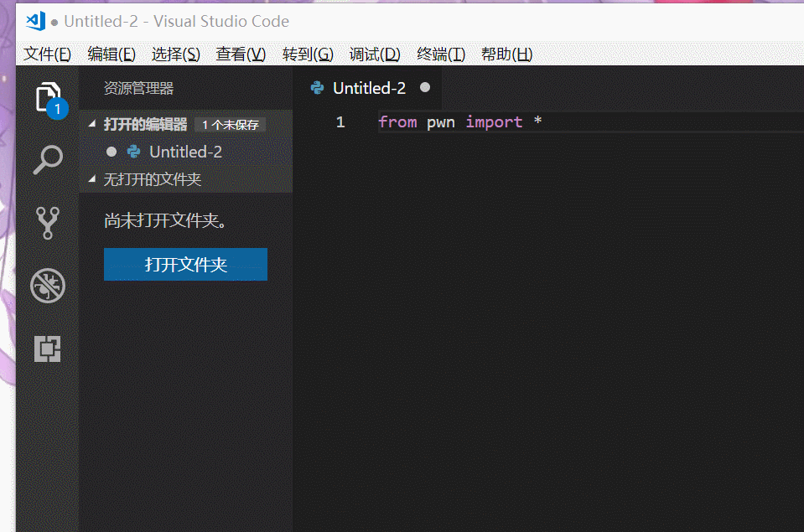Open the Extensions view icon

(48, 348)
